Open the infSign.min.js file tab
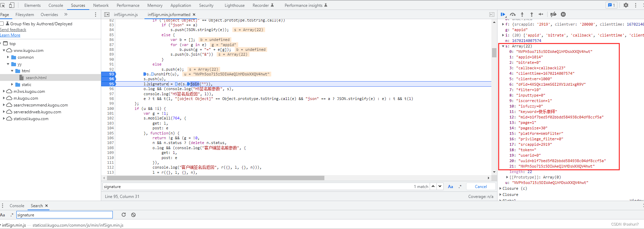Image resolution: width=644 pixels, height=229 pixels. tap(126, 15)
